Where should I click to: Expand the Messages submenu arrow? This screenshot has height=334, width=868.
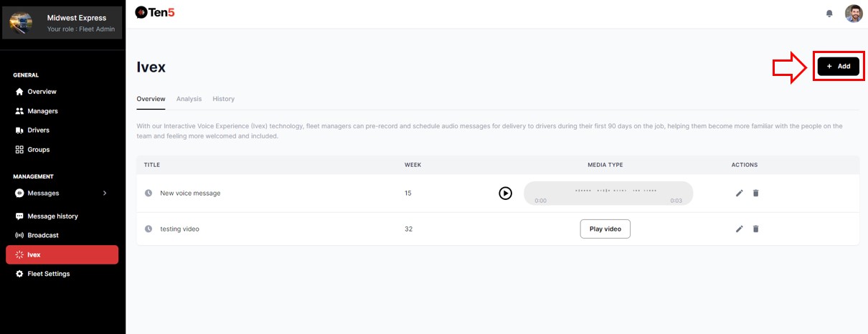pyautogui.click(x=105, y=193)
